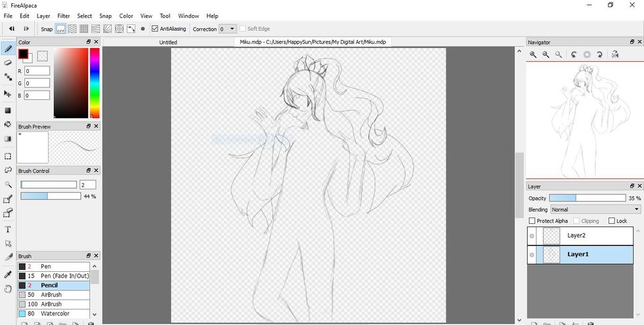This screenshot has height=325, width=644.
Task: Select the Move tool
Action: coord(8,93)
